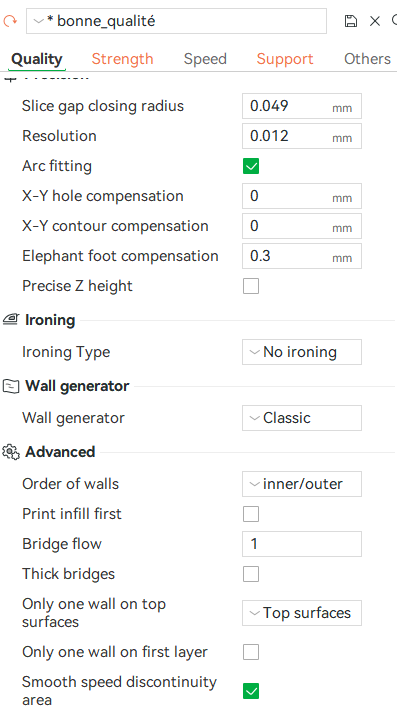Viewport: 397px width, 710px height.
Task: Save the preset with floppy disk icon
Action: point(351,21)
